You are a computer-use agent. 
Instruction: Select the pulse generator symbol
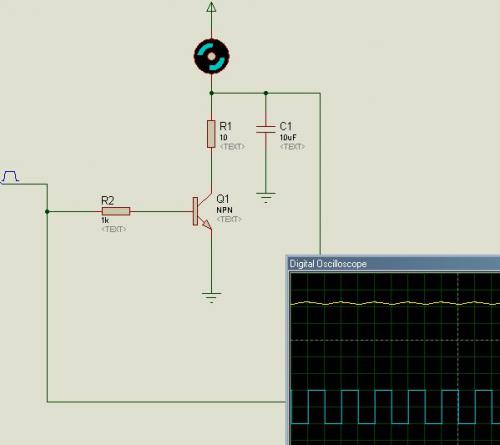pos(10,177)
